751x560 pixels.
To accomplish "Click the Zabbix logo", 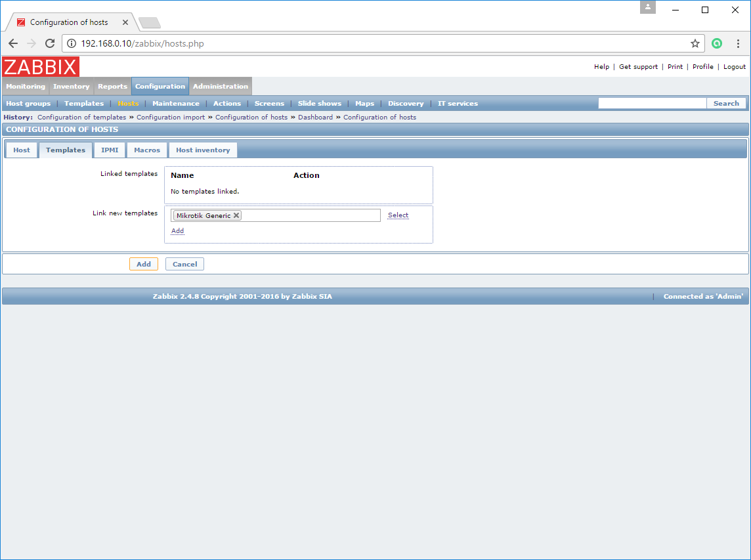I will [41, 66].
